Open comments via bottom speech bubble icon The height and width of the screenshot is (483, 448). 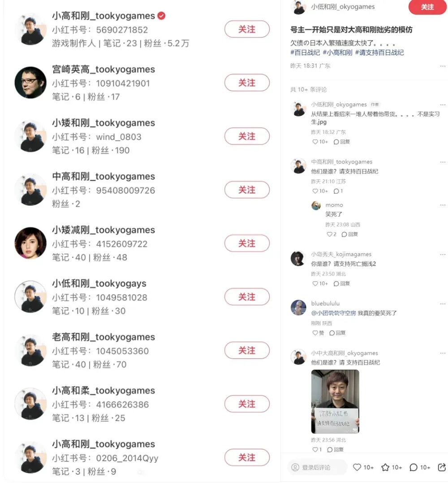414,467
